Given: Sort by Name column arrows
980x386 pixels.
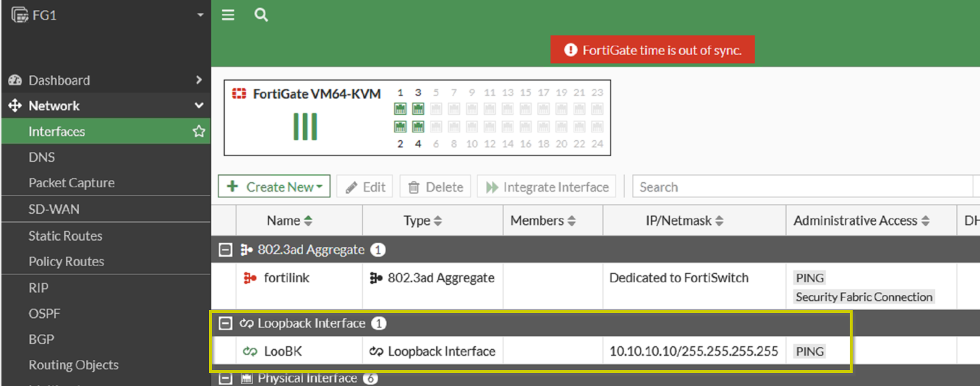Looking at the screenshot, I should point(308,221).
